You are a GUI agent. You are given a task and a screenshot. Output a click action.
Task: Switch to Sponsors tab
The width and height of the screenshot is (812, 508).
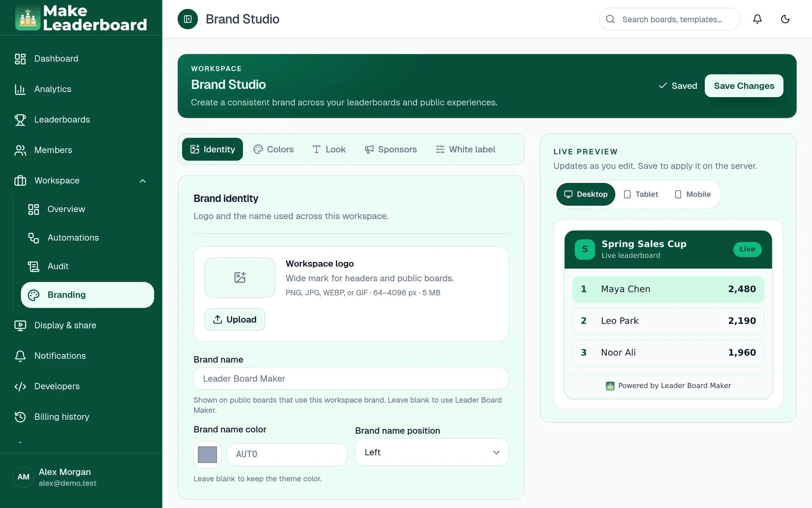point(391,149)
